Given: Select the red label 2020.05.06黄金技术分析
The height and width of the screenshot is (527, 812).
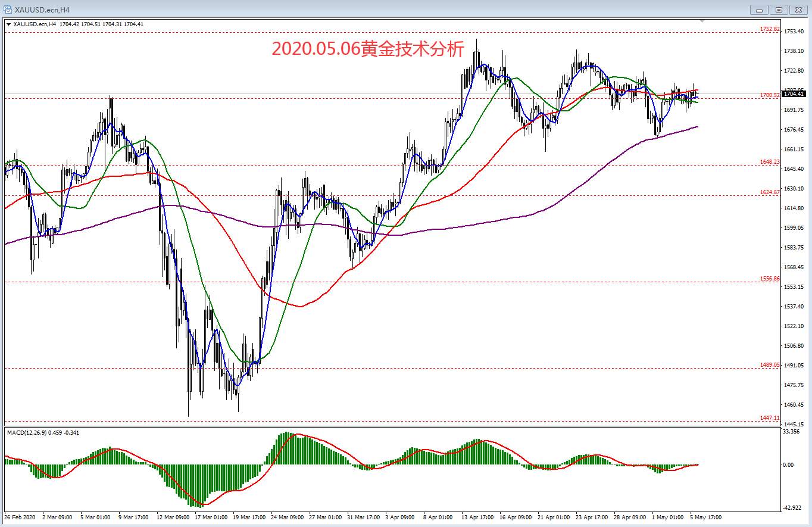Looking at the screenshot, I should 367,50.
